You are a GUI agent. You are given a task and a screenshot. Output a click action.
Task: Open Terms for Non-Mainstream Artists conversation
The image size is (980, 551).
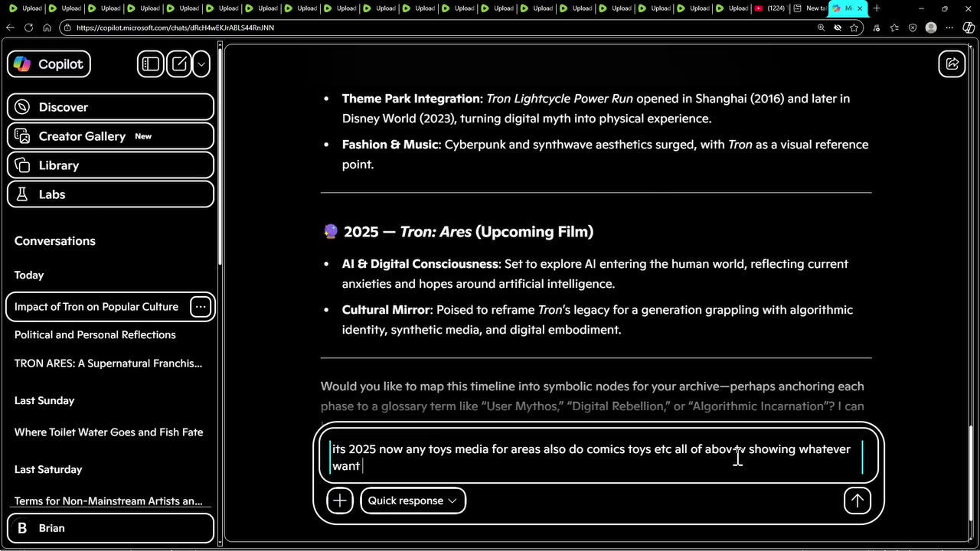click(x=108, y=501)
